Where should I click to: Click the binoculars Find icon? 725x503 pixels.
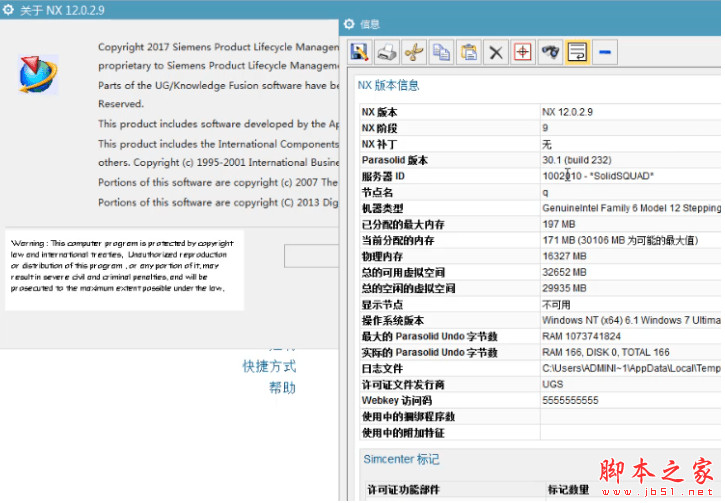coord(550,52)
